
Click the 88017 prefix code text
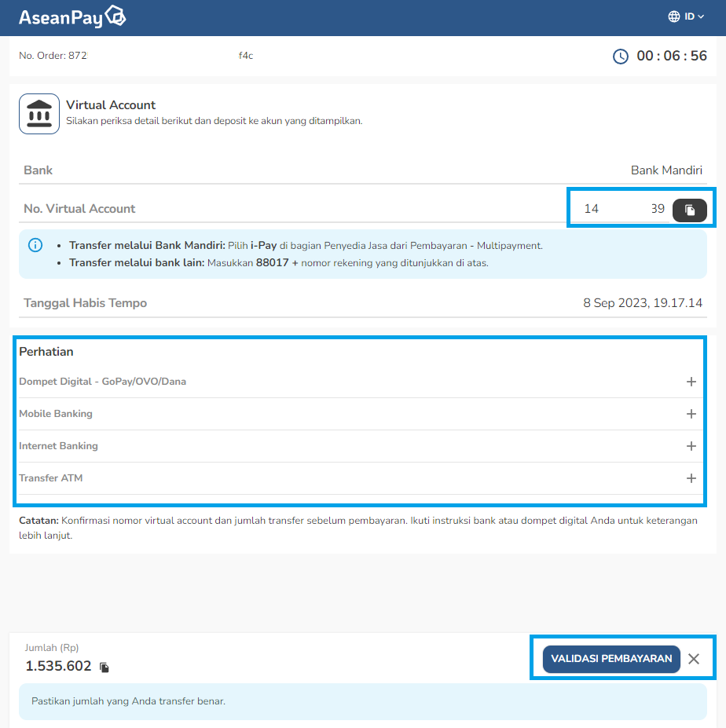(272, 263)
